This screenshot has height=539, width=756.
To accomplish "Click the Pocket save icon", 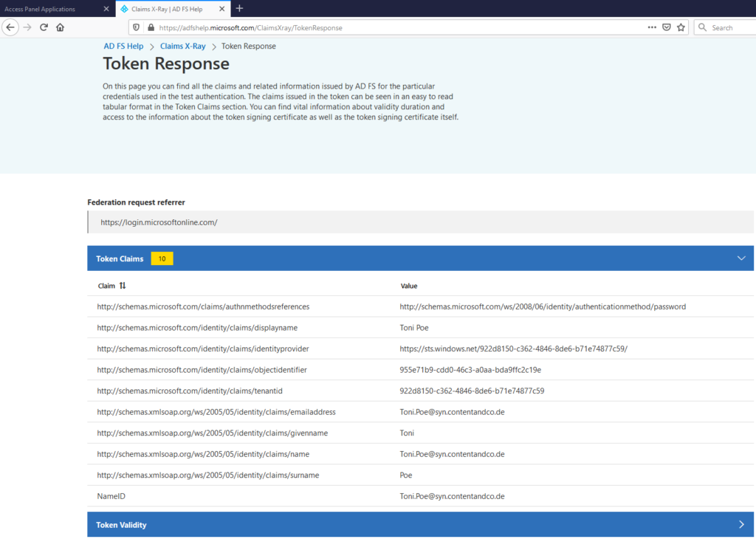I will pos(666,27).
